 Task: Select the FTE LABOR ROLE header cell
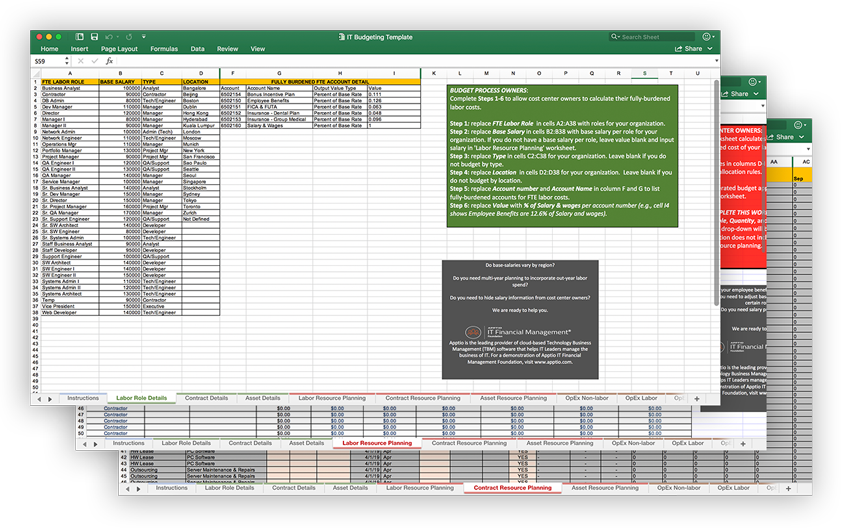tap(69, 81)
